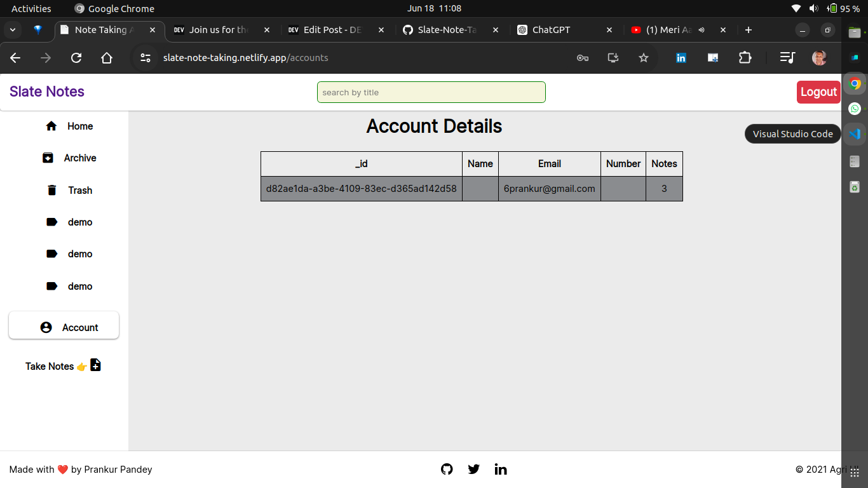Close the Edit Post - DE tab
The height and width of the screenshot is (488, 868).
point(381,30)
